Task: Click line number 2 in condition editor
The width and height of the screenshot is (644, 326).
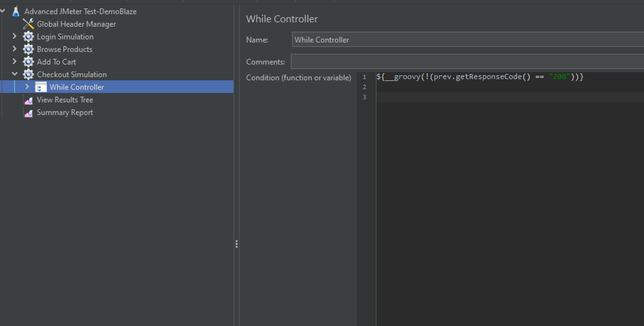Action: (x=364, y=87)
